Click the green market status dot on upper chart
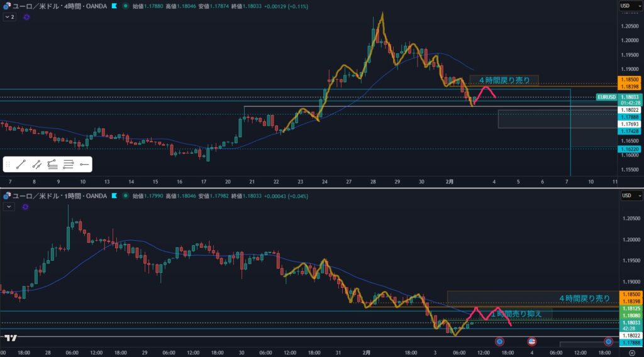The height and width of the screenshot is (357, 644). (126, 6)
